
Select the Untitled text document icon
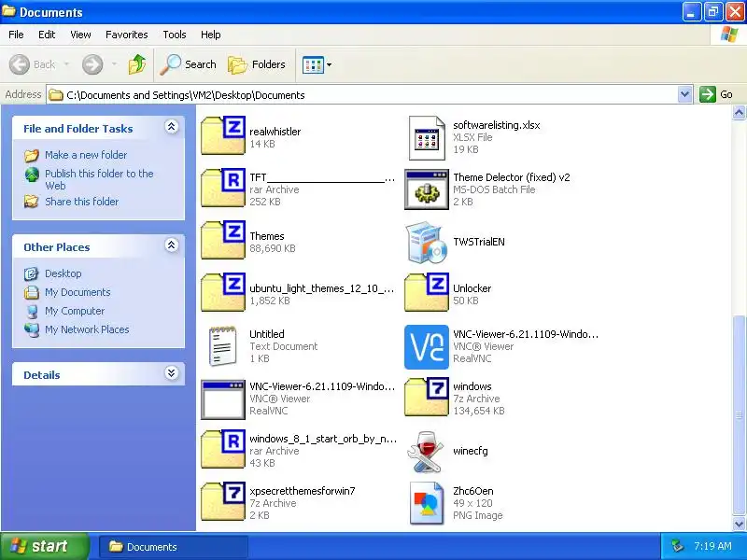point(223,345)
